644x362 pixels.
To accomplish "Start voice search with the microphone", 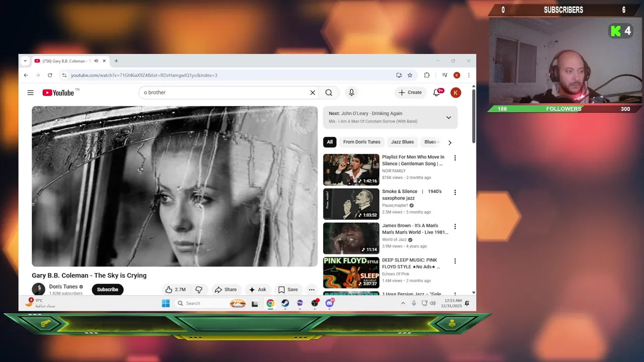I will click(x=352, y=93).
